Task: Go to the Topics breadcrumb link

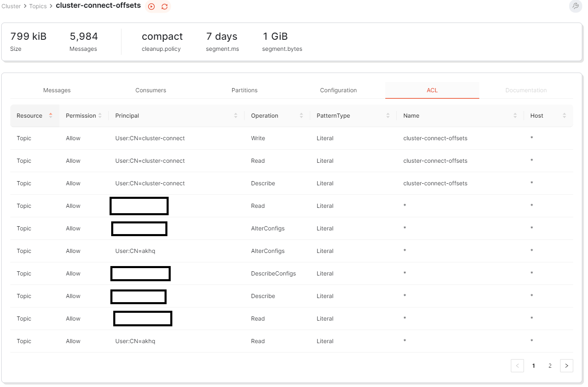Action: click(x=38, y=6)
